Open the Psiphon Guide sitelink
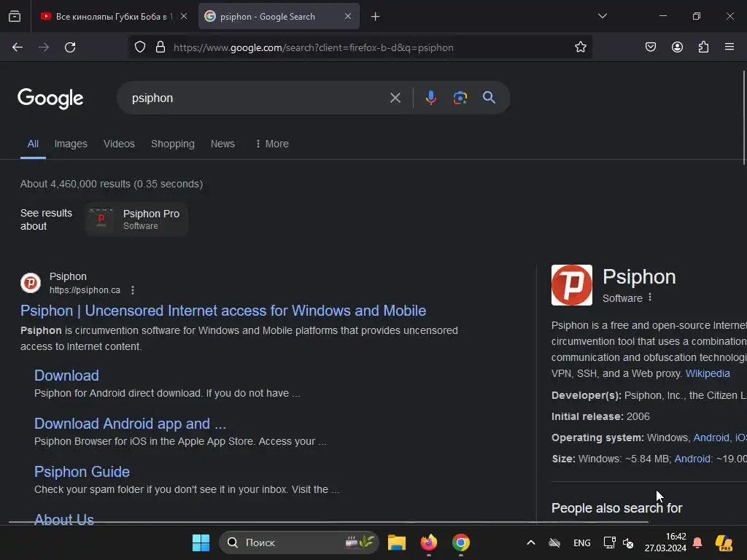Image resolution: width=747 pixels, height=560 pixels. point(82,472)
